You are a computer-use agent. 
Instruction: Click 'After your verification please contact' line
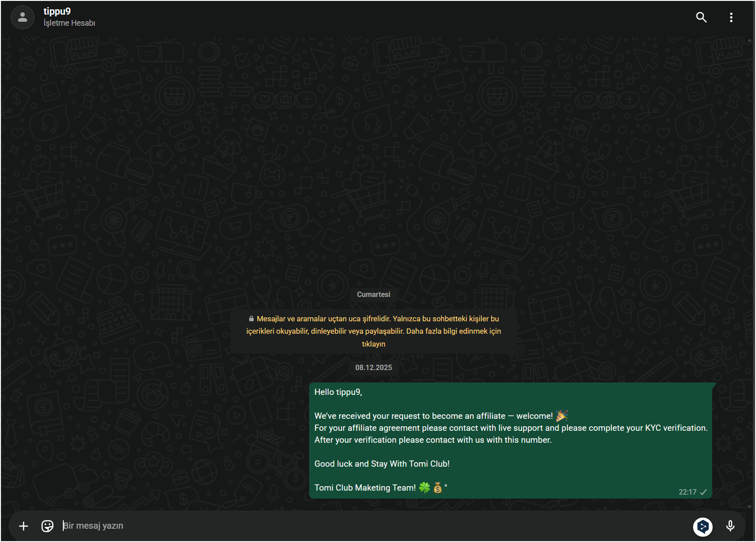tap(433, 440)
